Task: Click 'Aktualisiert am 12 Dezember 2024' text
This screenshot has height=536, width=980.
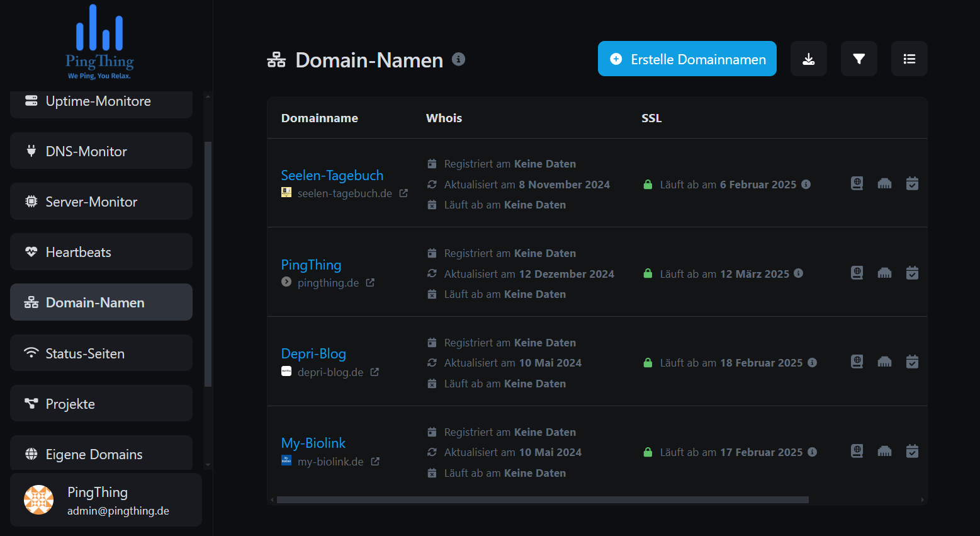Action: point(529,274)
